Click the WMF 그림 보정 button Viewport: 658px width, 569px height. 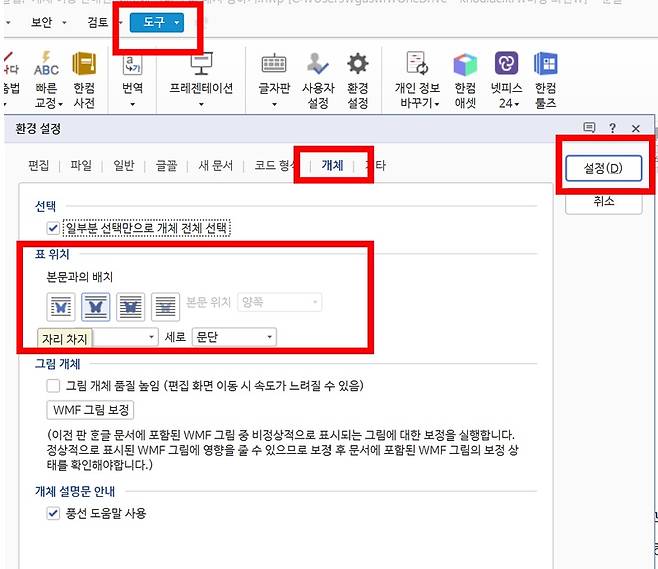tap(90, 410)
